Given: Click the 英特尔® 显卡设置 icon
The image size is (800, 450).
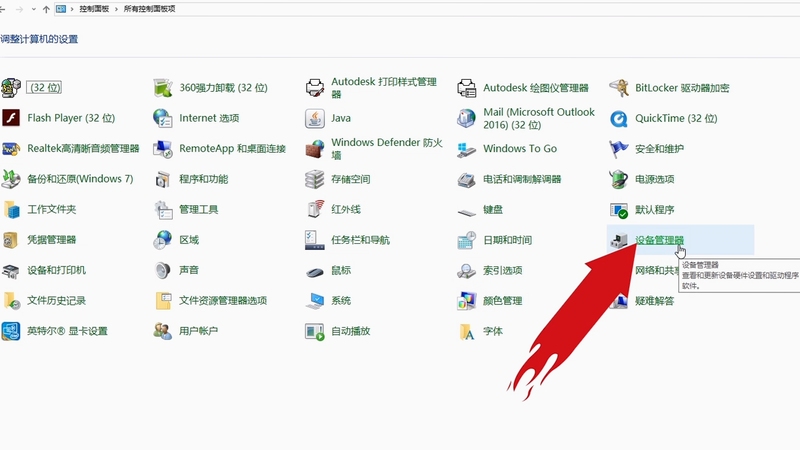Looking at the screenshot, I should click(11, 331).
